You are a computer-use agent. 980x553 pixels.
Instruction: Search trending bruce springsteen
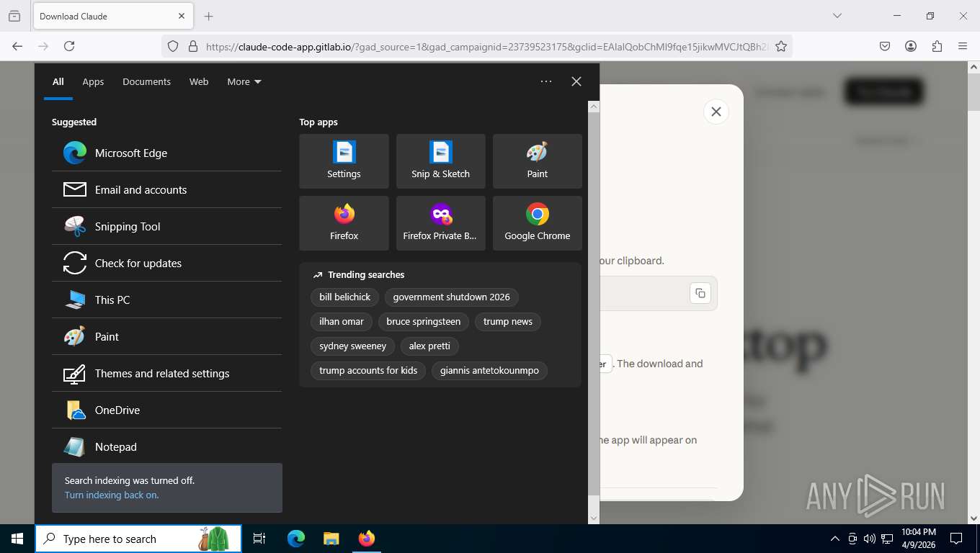[x=424, y=321]
